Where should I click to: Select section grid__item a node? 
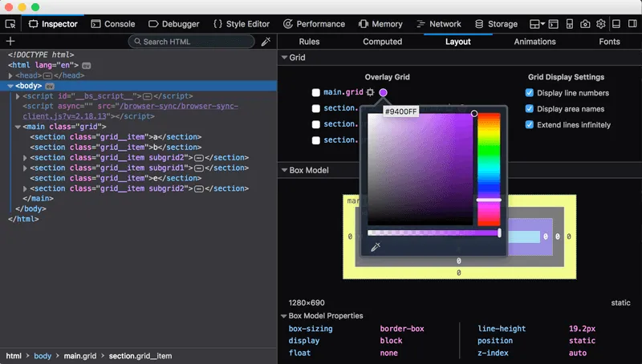point(116,137)
